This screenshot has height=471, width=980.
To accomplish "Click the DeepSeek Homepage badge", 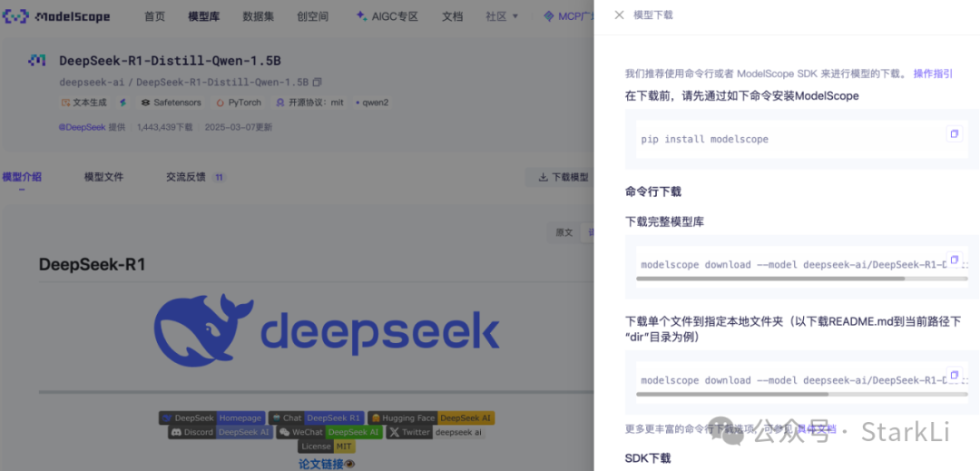I will [x=211, y=417].
